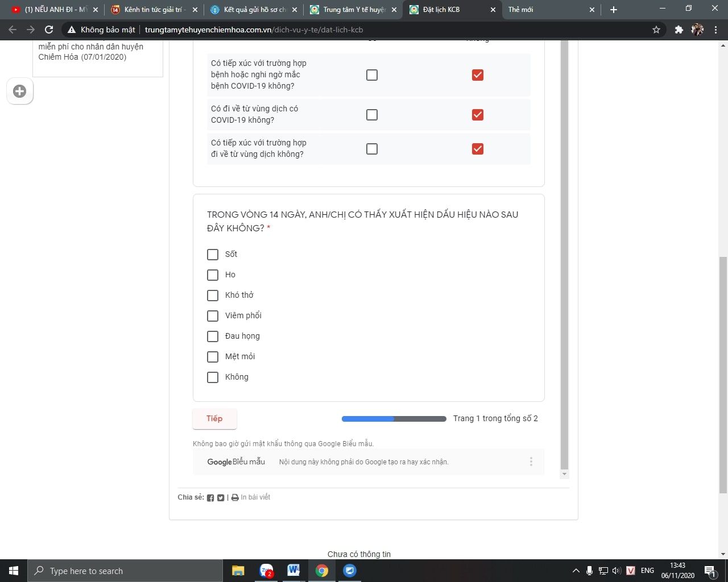Click the round plus icon on left
Screen dimensions: 728x582
pyautogui.click(x=20, y=92)
